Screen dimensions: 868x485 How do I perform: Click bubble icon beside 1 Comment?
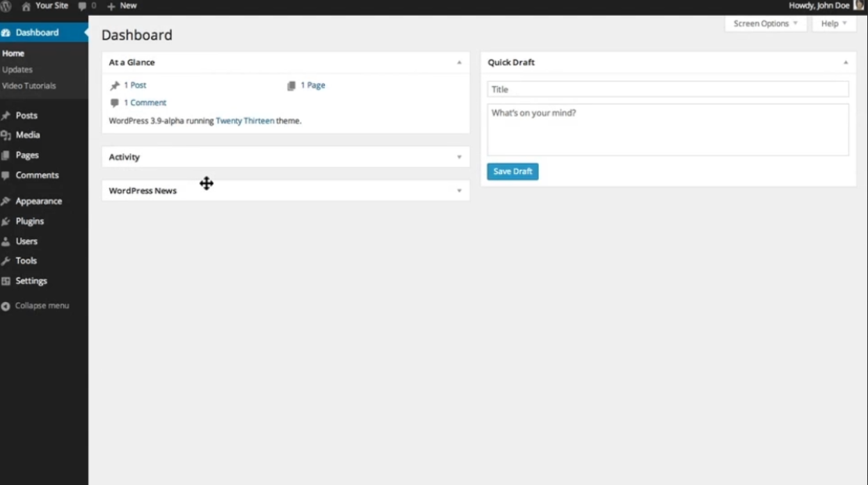point(115,103)
